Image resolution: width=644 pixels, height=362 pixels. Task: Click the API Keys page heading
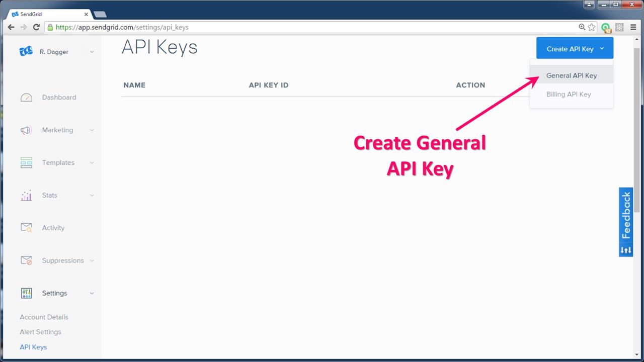coord(159,47)
